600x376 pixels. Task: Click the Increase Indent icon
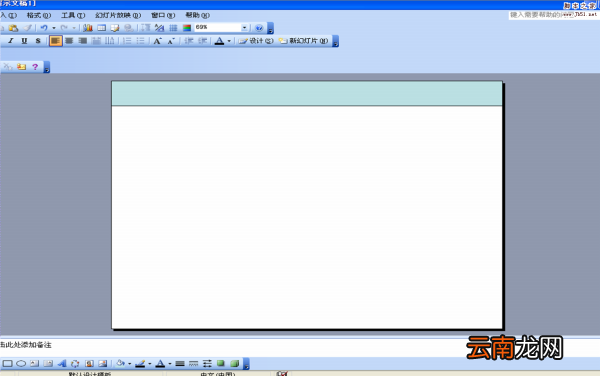(202, 41)
